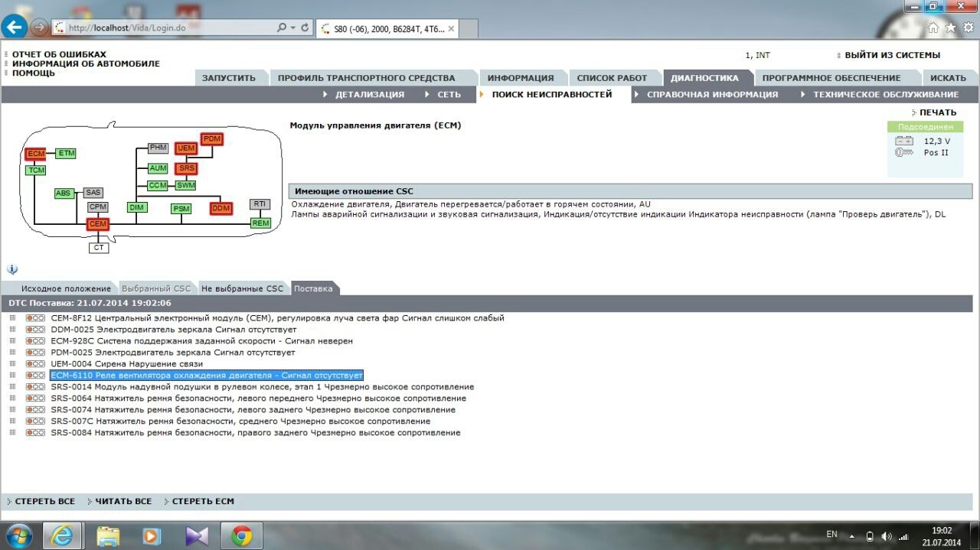
Task: Click the CEM module node
Action: pyautogui.click(x=97, y=224)
